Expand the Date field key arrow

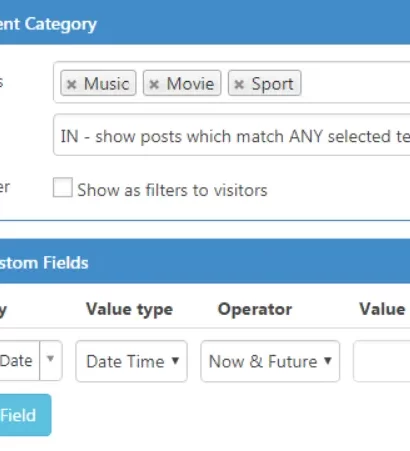pos(51,360)
